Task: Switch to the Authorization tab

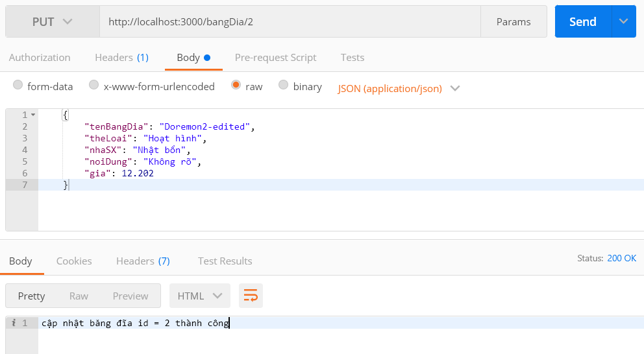Action: (x=40, y=57)
